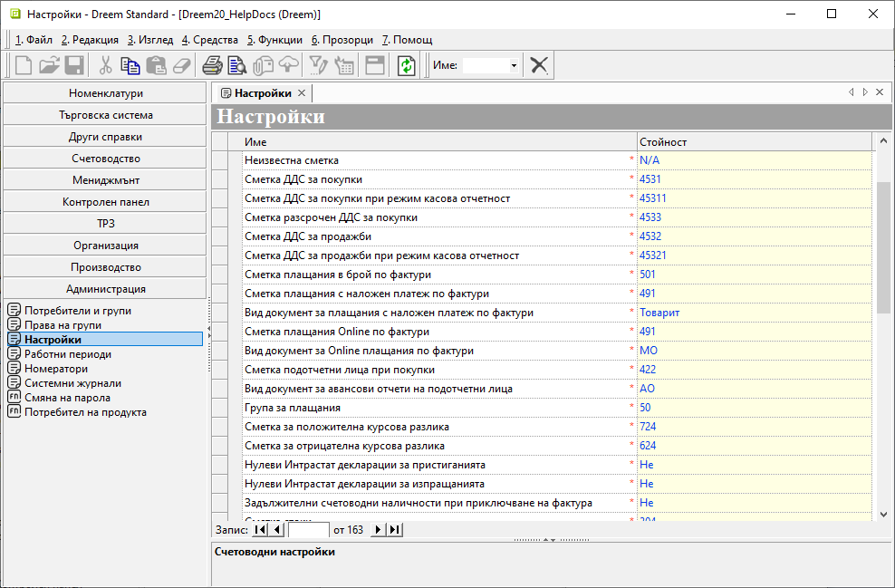This screenshot has width=895, height=588.
Task: Expand the Търговска система section
Action: pyautogui.click(x=105, y=115)
